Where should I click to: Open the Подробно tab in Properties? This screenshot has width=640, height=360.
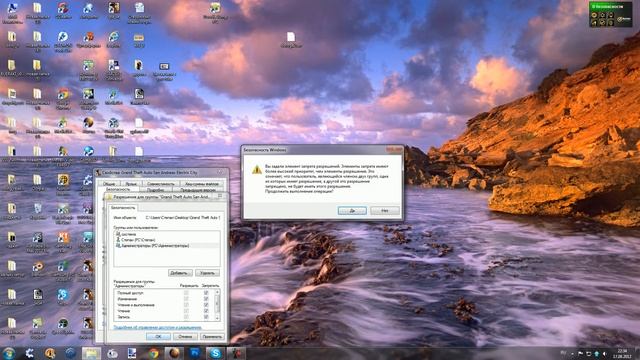click(155, 190)
